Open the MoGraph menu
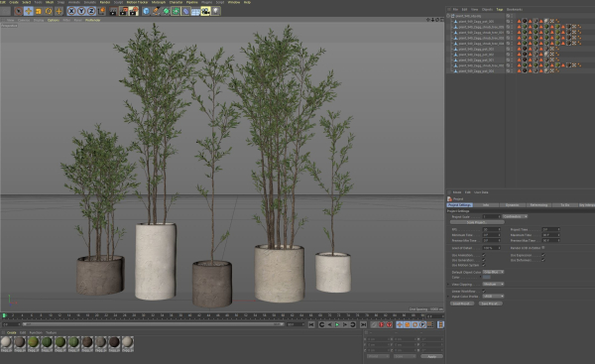 (x=159, y=2)
